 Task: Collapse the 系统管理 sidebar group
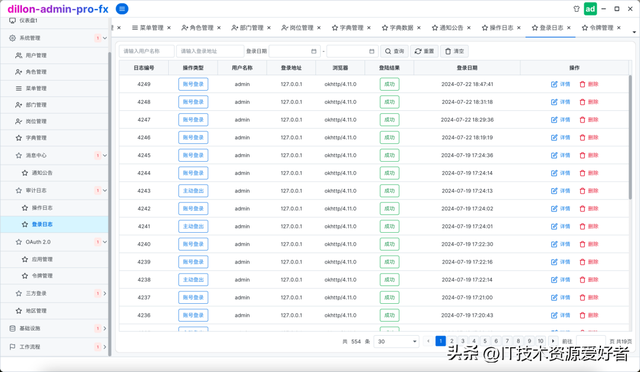tap(105, 38)
